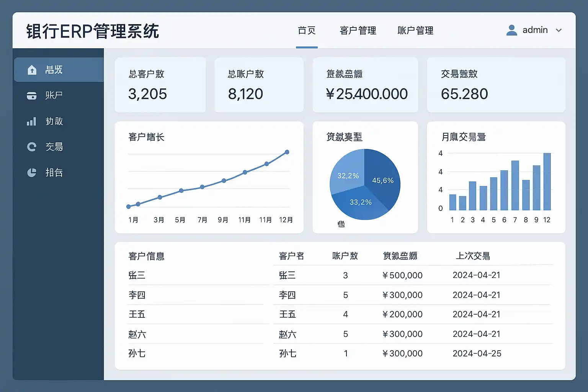This screenshot has height=392, width=588.
Task: Open the 客户管理 tab
Action: coord(358,31)
